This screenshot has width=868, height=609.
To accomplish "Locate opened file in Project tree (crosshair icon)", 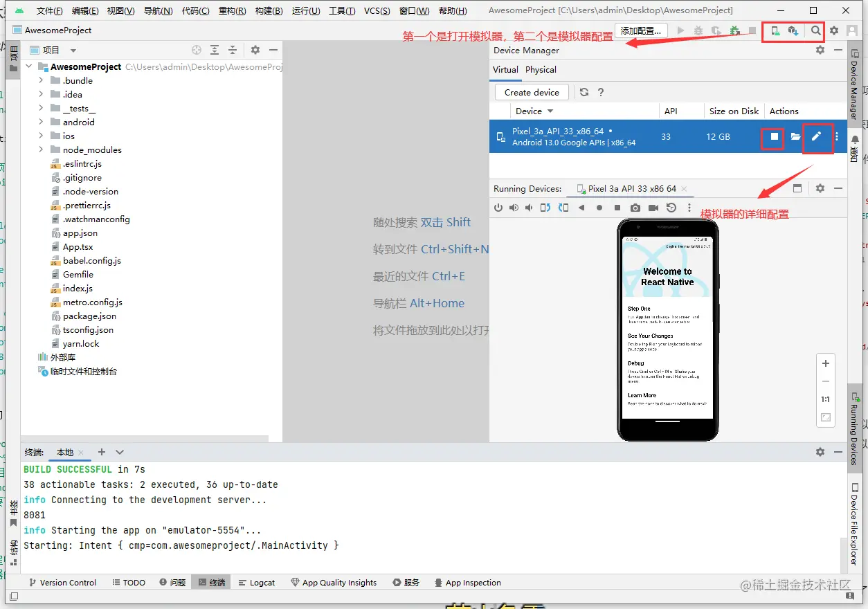I will point(197,50).
